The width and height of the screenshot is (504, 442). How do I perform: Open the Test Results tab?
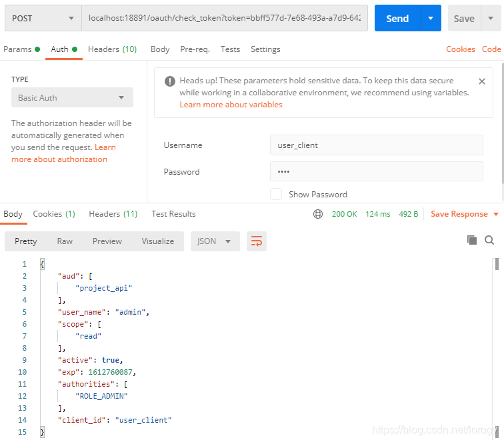coord(173,214)
